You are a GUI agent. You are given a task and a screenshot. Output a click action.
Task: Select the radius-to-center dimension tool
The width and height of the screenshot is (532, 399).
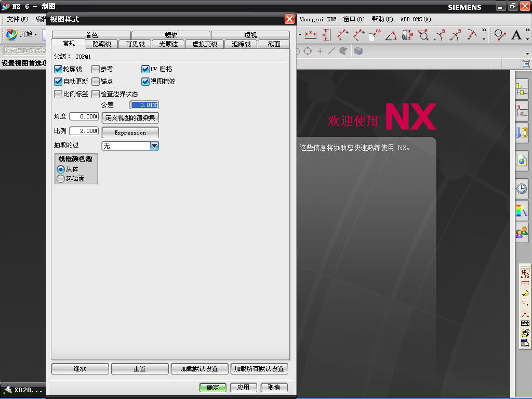pos(455,35)
